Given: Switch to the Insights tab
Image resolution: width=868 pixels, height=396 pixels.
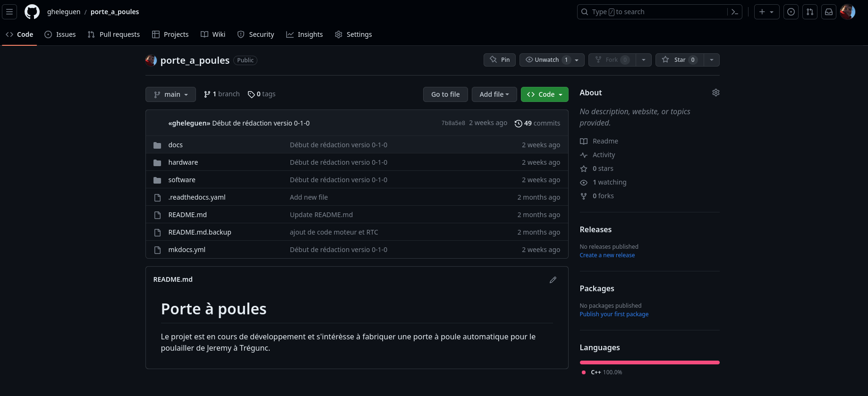Looking at the screenshot, I should [305, 34].
